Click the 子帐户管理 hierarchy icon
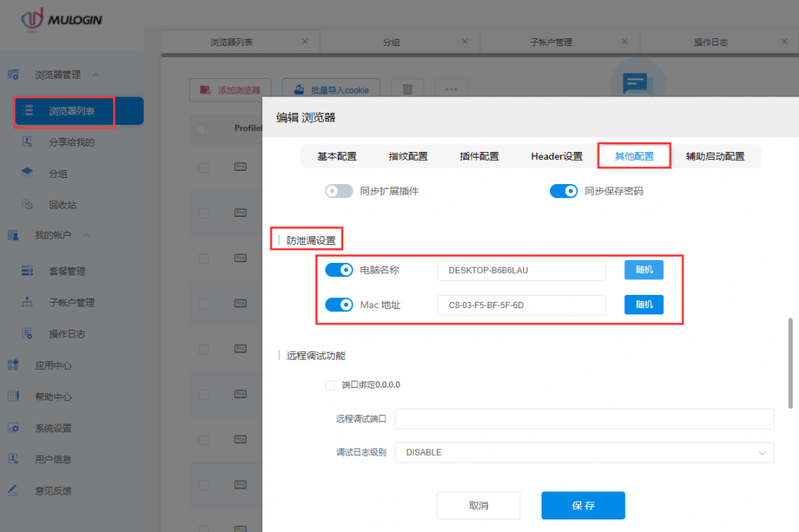This screenshot has height=532, width=799. pos(27,302)
